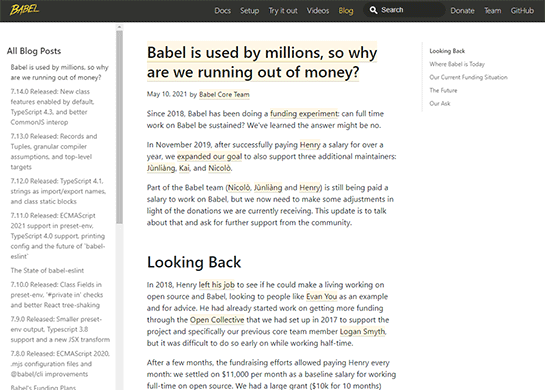Open the Donate page
Image resolution: width=545 pixels, height=390 pixels.
[x=462, y=11]
